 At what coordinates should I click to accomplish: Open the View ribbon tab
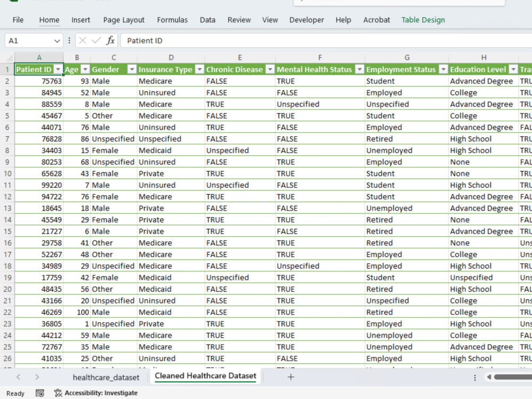point(270,20)
